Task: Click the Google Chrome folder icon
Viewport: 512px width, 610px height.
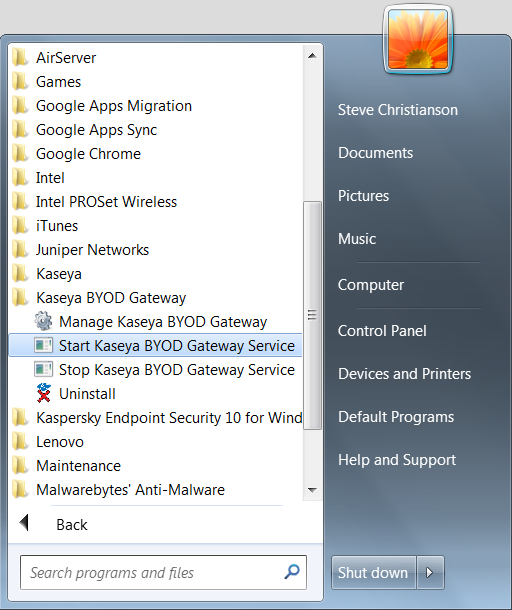Action: click(x=19, y=154)
